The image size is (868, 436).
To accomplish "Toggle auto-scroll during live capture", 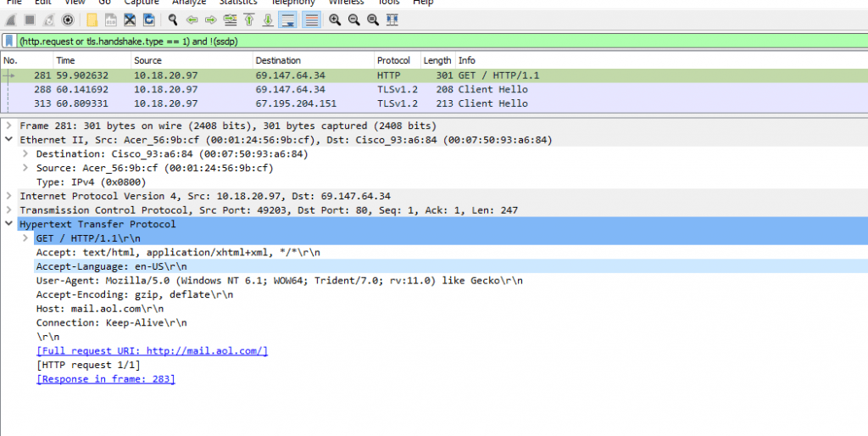I will (288, 20).
